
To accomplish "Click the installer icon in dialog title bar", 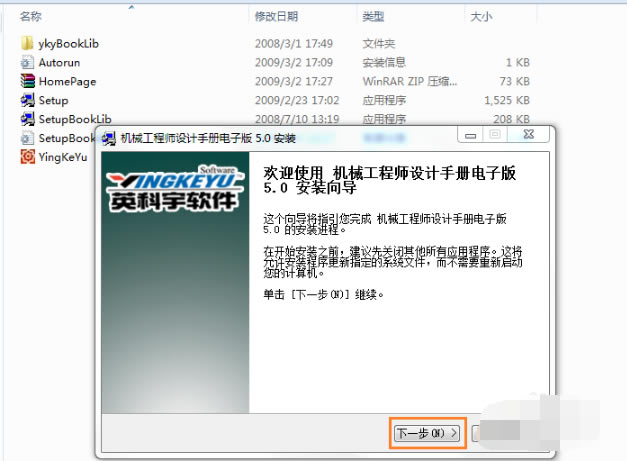I will [x=108, y=138].
